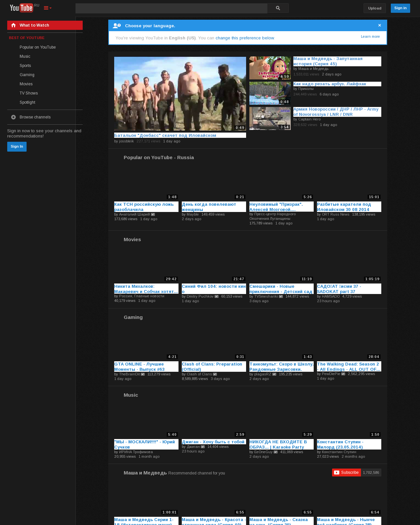Open Gaming section heading

pos(133,317)
